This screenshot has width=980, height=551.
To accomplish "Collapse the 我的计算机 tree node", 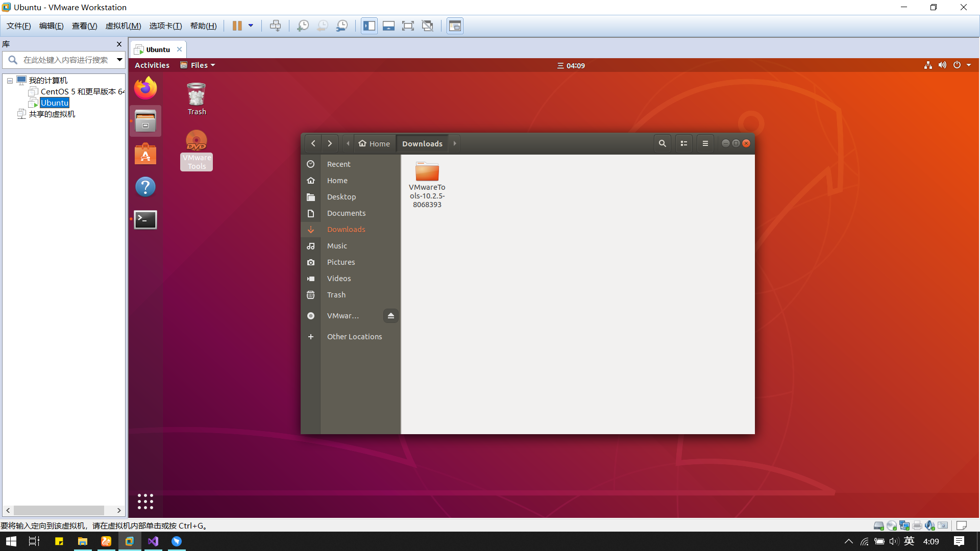I will [x=10, y=81].
